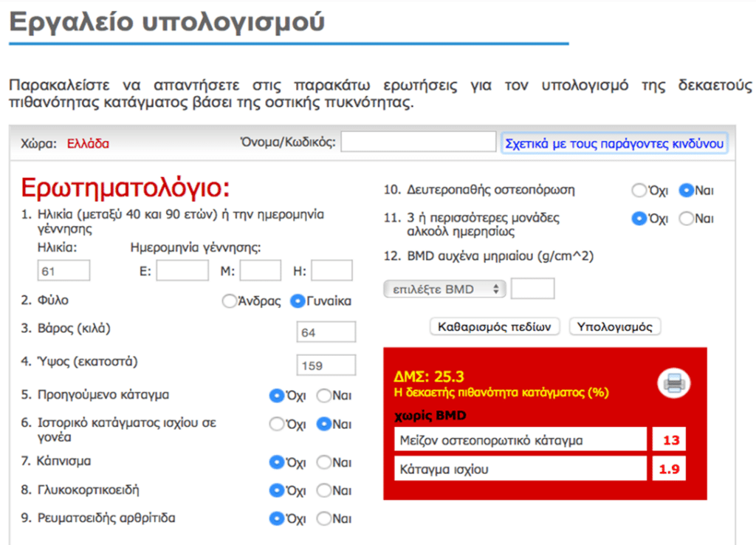Click the χωρίς BMD label
Screen dimensions: 756x545
coord(430,415)
